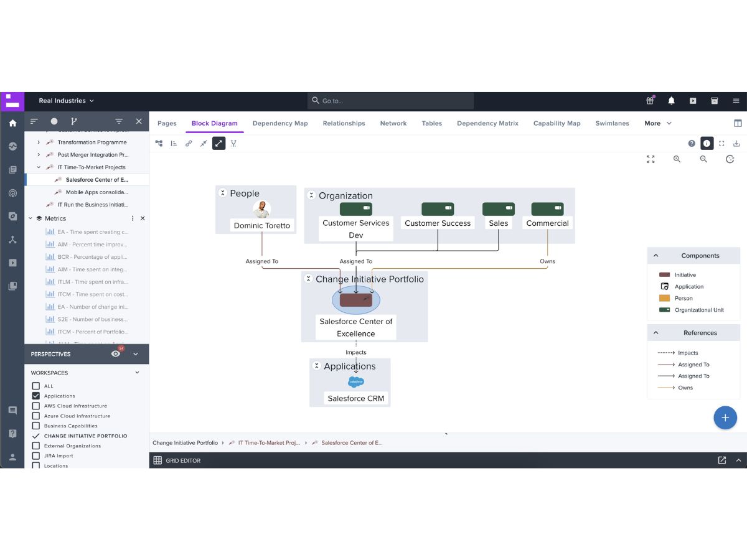This screenshot has width=747, height=560.
Task: Click the link chain toolbar icon
Action: 189,143
